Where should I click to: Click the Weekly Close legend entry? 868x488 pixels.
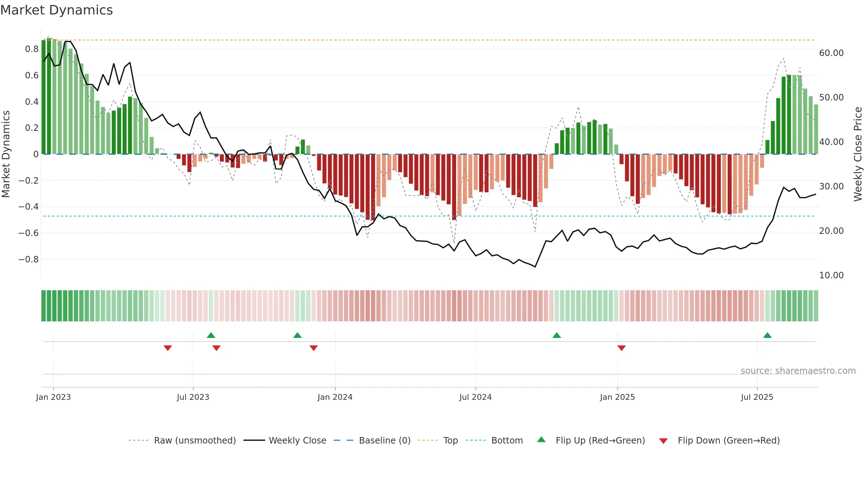pos(285,440)
